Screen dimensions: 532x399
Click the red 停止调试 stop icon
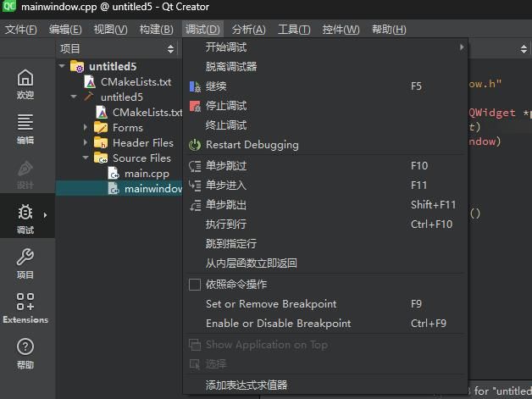coord(195,106)
